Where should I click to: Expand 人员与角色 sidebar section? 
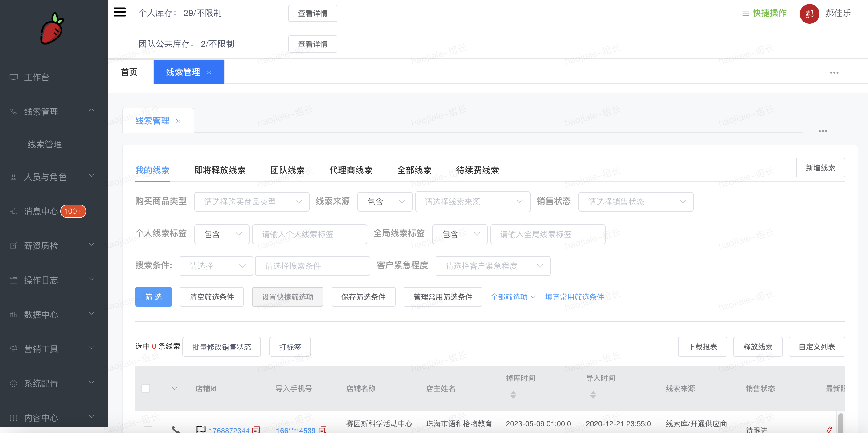91,175
